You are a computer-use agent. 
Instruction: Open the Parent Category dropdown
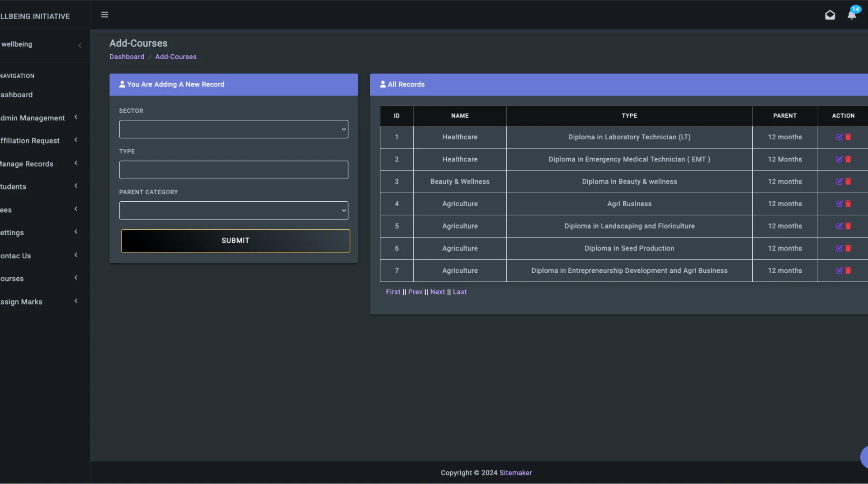click(x=234, y=211)
